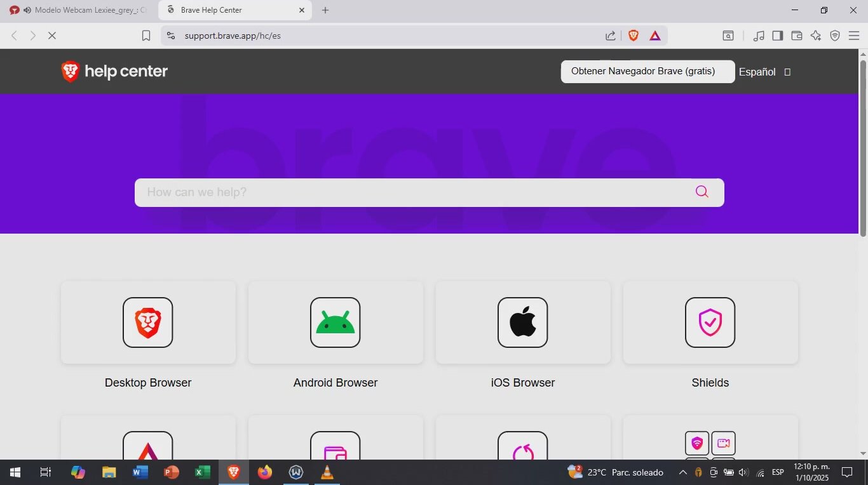
Task: Open the Brave VPN shield icon
Action: pos(835,36)
